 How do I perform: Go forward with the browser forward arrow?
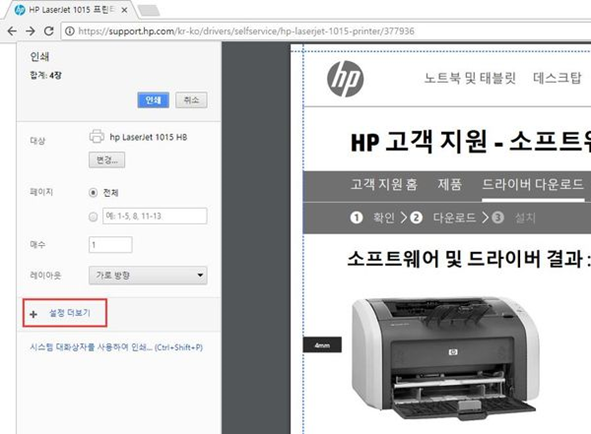click(30, 31)
